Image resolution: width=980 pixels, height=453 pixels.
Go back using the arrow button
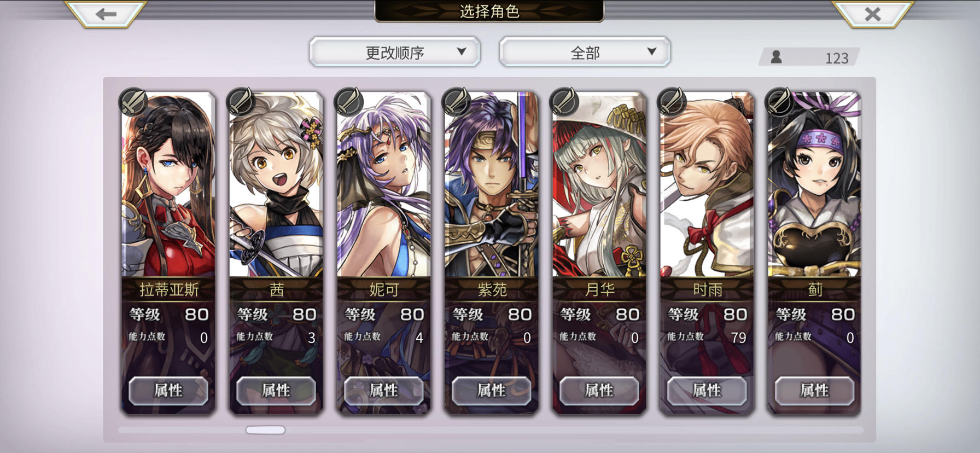tap(106, 14)
